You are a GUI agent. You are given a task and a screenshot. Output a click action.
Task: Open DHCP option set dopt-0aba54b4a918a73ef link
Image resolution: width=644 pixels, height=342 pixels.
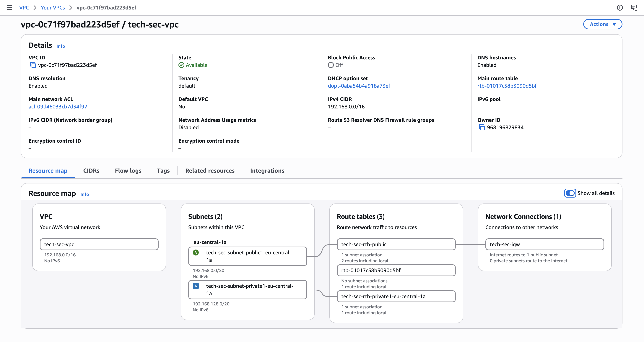(359, 86)
